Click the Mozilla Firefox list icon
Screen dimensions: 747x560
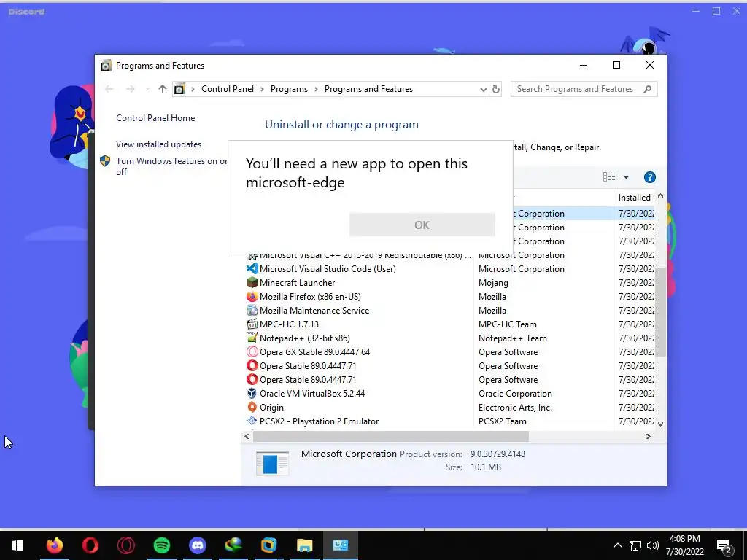252,296
